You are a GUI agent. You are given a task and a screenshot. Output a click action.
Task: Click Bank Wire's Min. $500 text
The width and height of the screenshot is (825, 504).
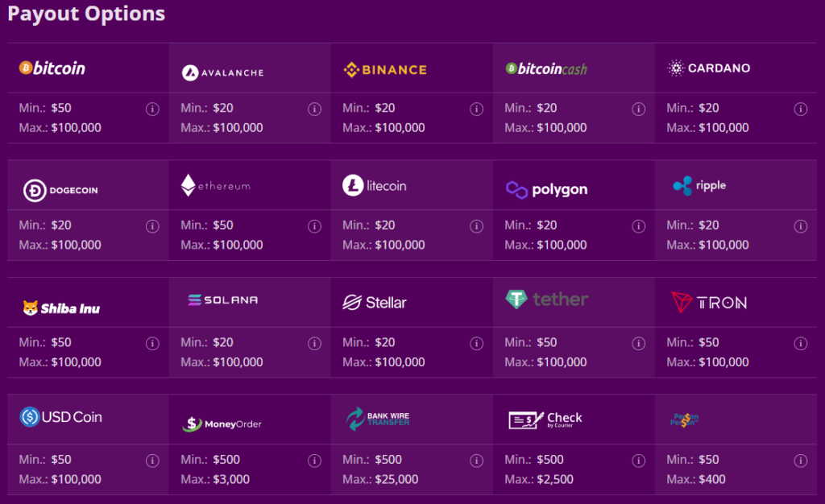pyautogui.click(x=372, y=460)
